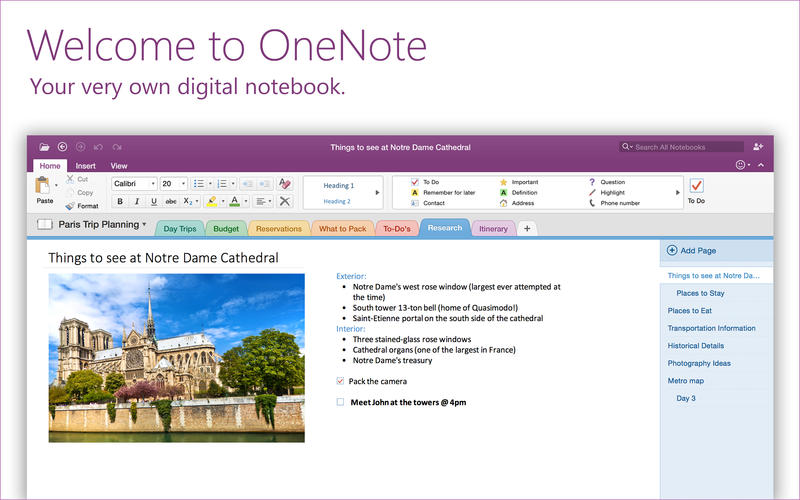Image resolution: width=800 pixels, height=500 pixels.
Task: Toggle the large To Do tag button
Action: click(696, 186)
